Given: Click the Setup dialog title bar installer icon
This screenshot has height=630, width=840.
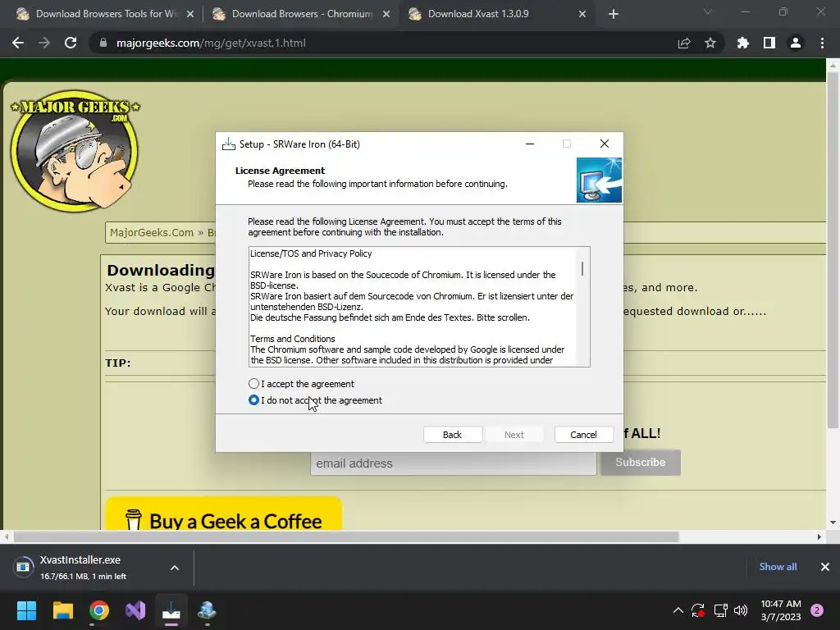Looking at the screenshot, I should click(229, 144).
